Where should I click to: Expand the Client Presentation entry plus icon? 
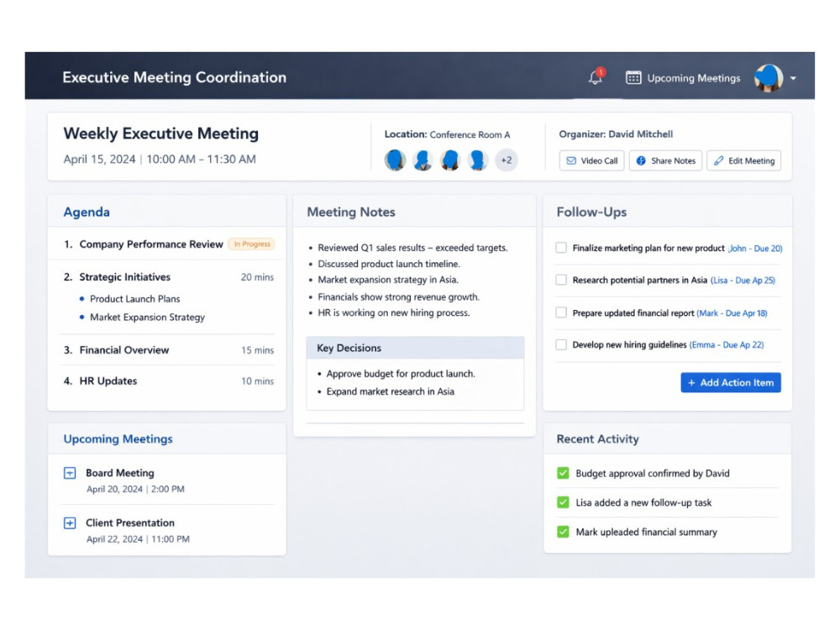(70, 522)
